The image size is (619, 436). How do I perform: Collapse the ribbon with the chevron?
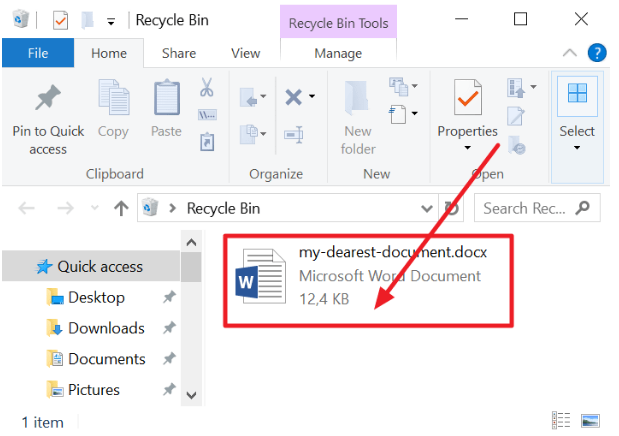click(x=569, y=53)
